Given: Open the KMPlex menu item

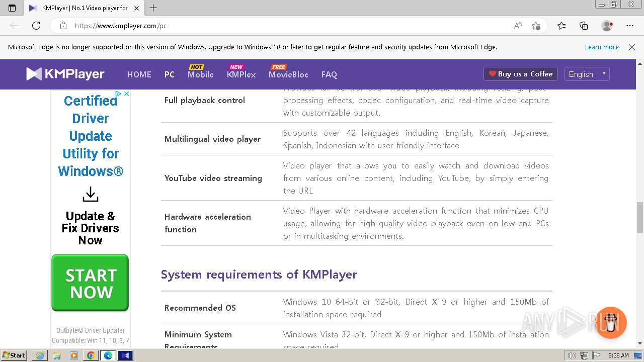Looking at the screenshot, I should pos(242,74).
